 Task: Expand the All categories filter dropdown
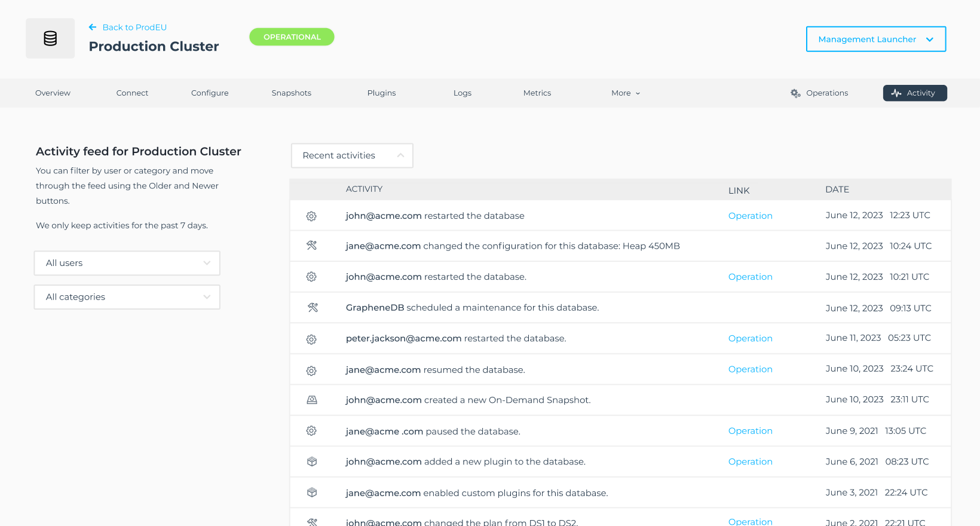pos(127,297)
